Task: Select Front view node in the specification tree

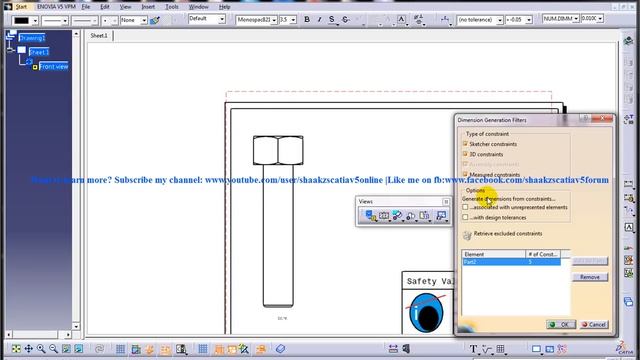Action: tap(53, 67)
